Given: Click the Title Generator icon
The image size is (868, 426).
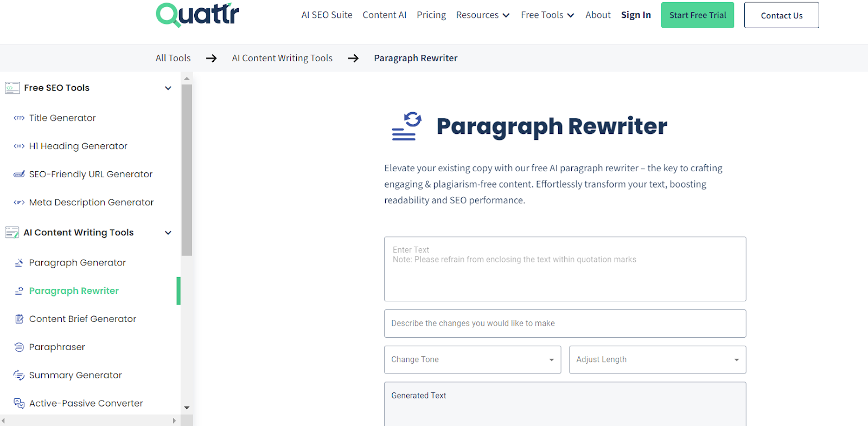Looking at the screenshot, I should 19,118.
